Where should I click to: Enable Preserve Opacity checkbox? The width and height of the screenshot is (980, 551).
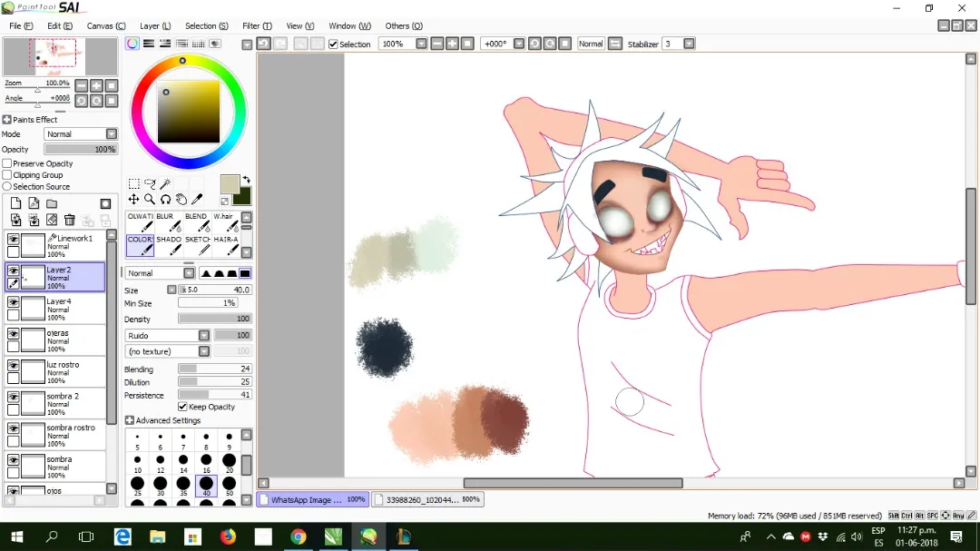point(7,163)
